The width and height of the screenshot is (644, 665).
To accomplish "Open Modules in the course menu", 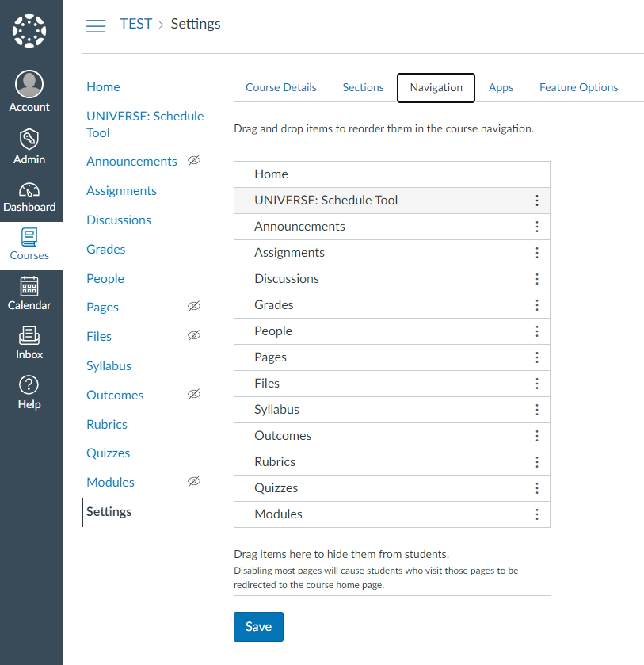I will 111,483.
